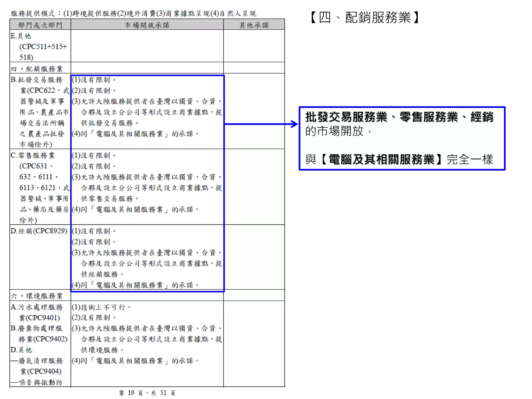Viewport: 532px width, 399px height.
Task: Click the page footer 第 19 頁,共 51 頁
Action: pyautogui.click(x=147, y=393)
